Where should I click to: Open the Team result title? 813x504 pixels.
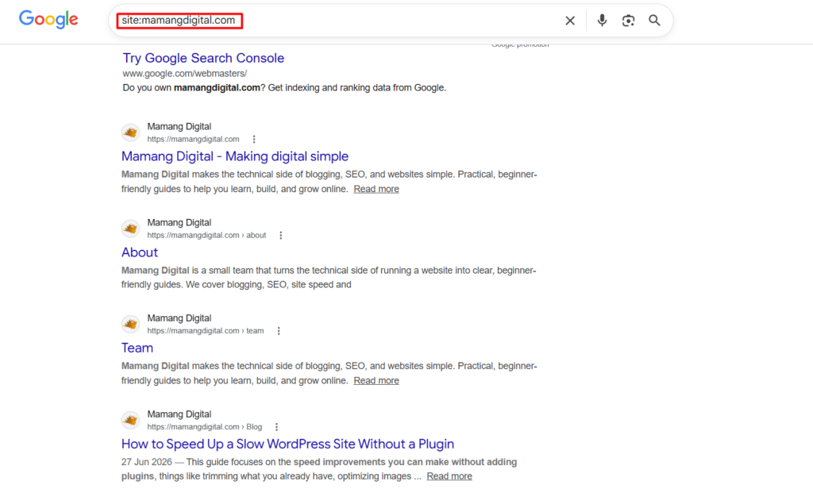[x=137, y=348]
